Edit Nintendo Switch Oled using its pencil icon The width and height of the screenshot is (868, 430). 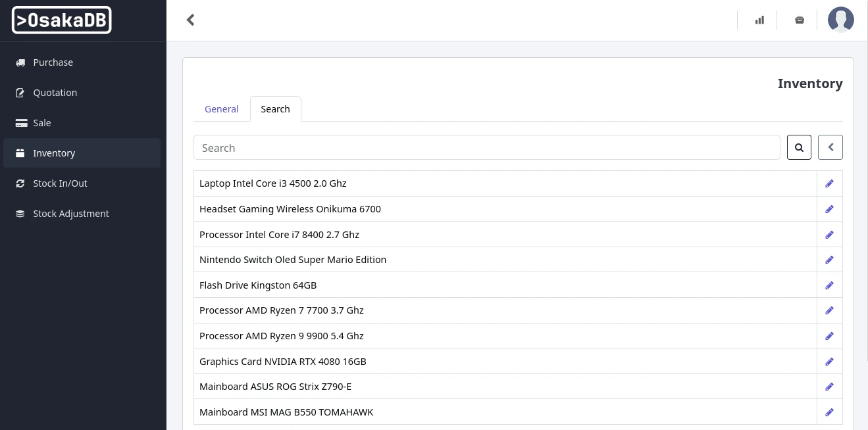[829, 259]
